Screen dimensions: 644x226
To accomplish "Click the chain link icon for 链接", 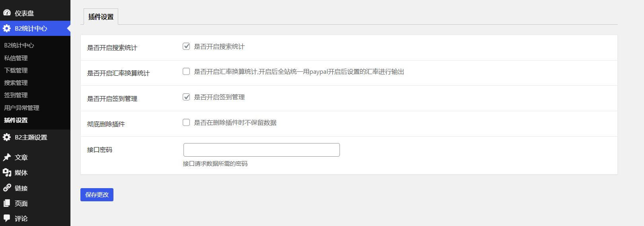I will tap(7, 188).
